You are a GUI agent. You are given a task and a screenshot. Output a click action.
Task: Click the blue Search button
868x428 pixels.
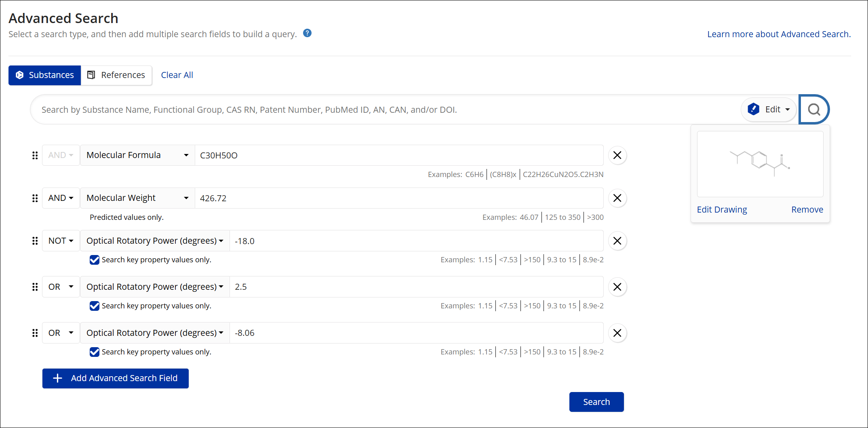596,402
